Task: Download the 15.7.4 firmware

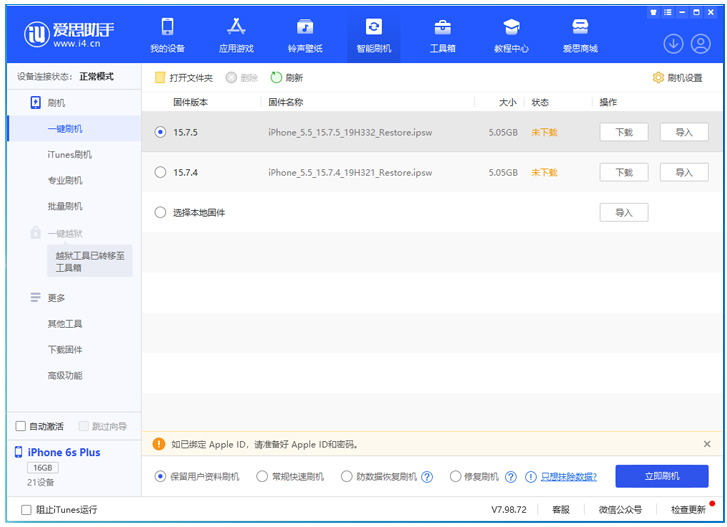Action: 624,172
